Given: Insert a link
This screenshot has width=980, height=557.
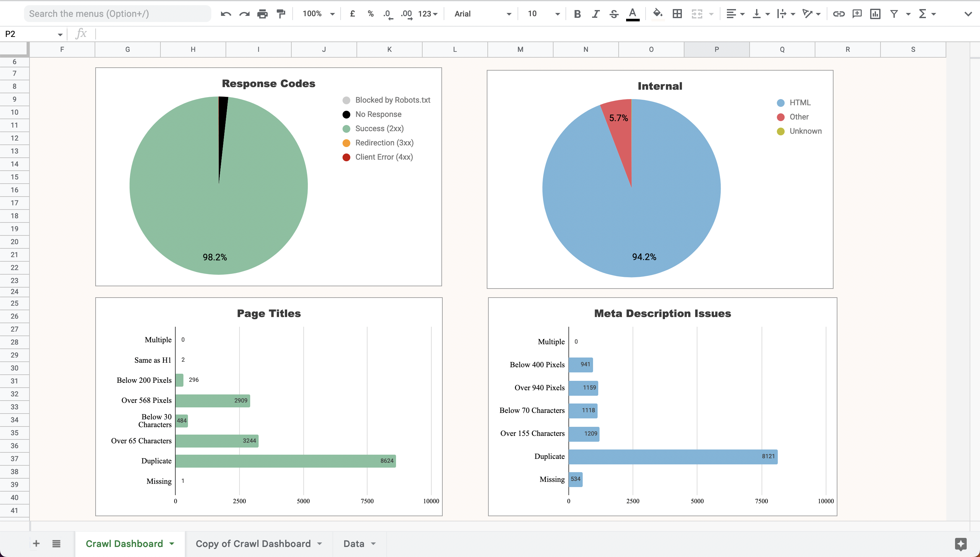Looking at the screenshot, I should tap(839, 14).
